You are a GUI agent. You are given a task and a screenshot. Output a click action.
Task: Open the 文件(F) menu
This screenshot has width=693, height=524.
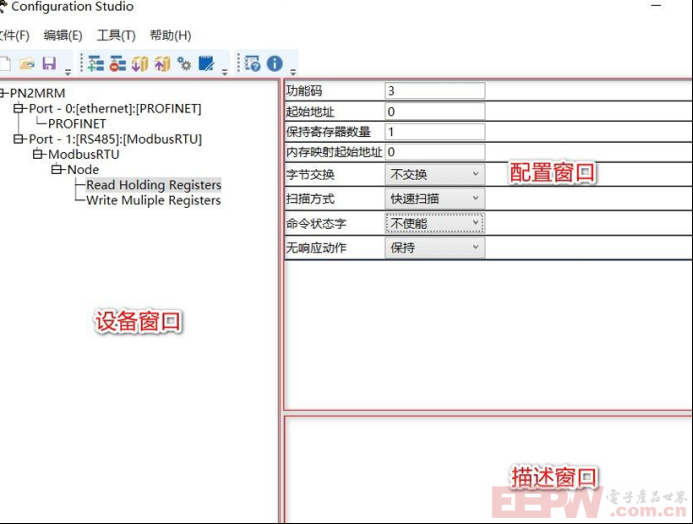coord(14,35)
